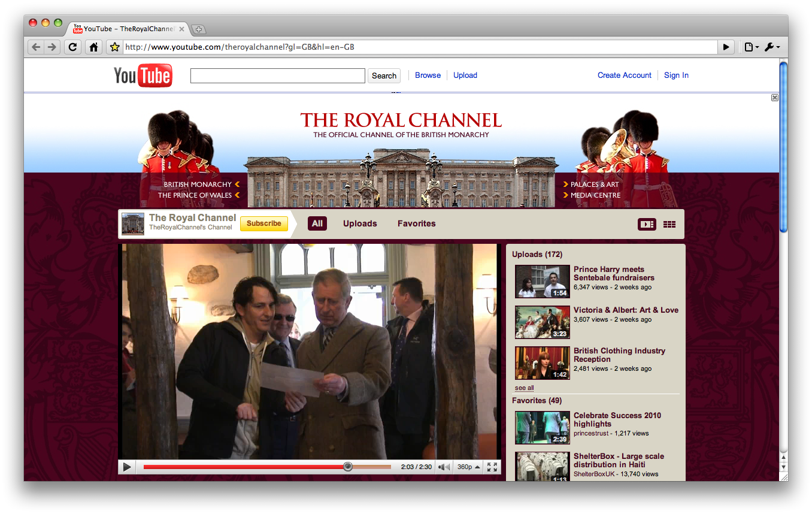Switch to grid view icon

(669, 224)
